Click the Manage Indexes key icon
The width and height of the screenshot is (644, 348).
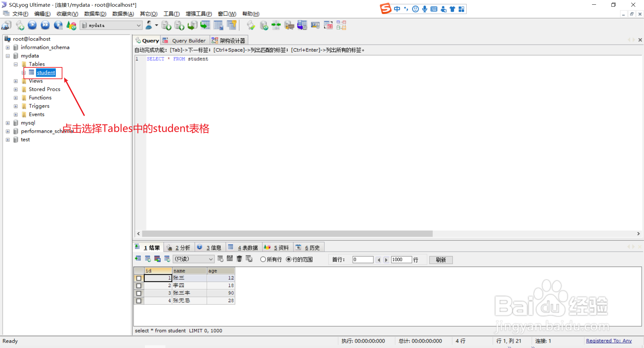231,25
